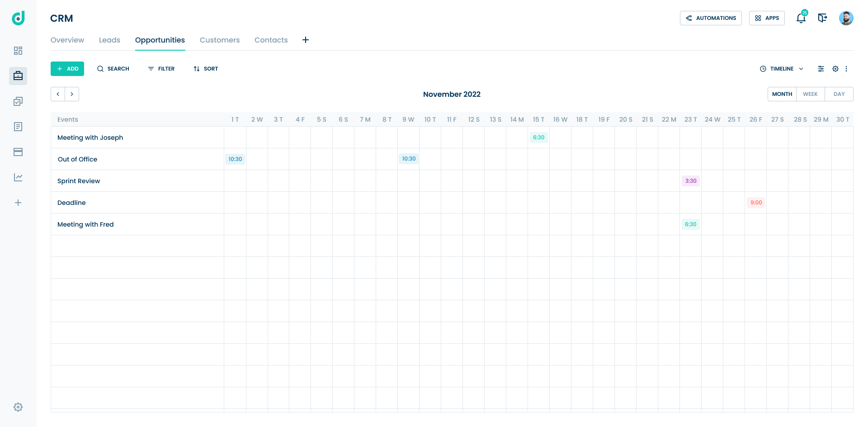The height and width of the screenshot is (427, 868).
Task: Switch to the Leads tab
Action: [x=109, y=40]
